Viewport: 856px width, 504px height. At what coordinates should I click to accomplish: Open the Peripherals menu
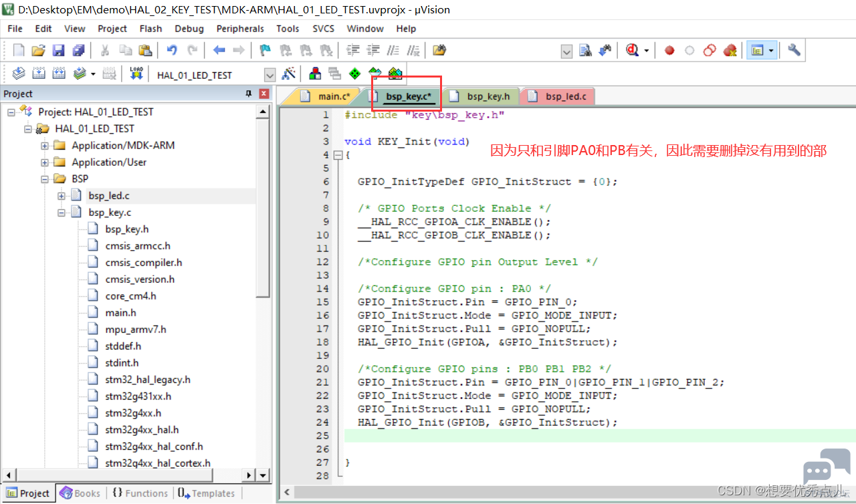pyautogui.click(x=240, y=29)
